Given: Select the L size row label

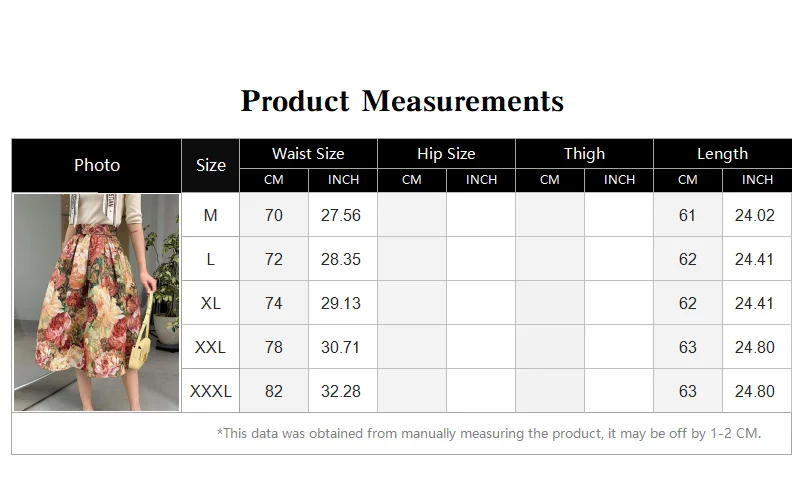Looking at the screenshot, I should pyautogui.click(x=210, y=259).
